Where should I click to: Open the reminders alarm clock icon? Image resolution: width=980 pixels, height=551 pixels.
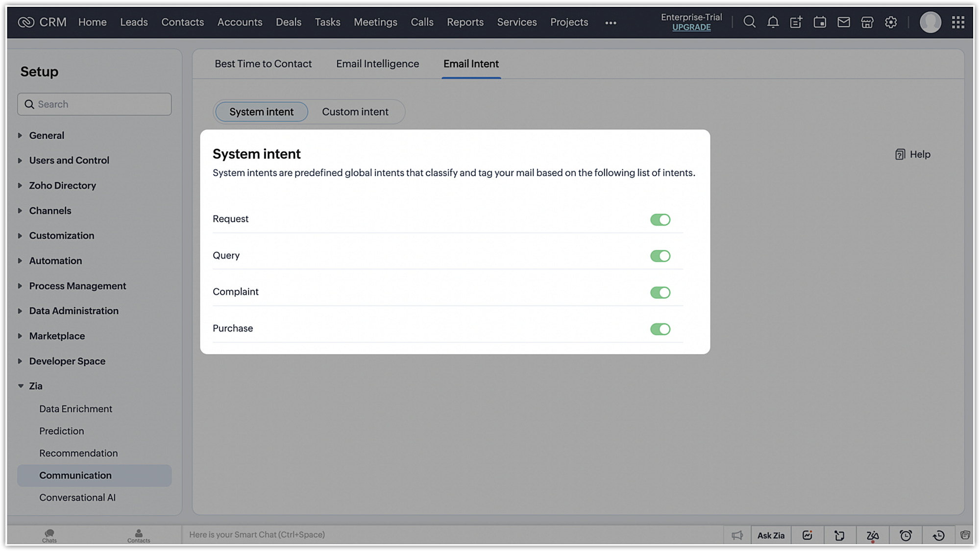point(906,535)
